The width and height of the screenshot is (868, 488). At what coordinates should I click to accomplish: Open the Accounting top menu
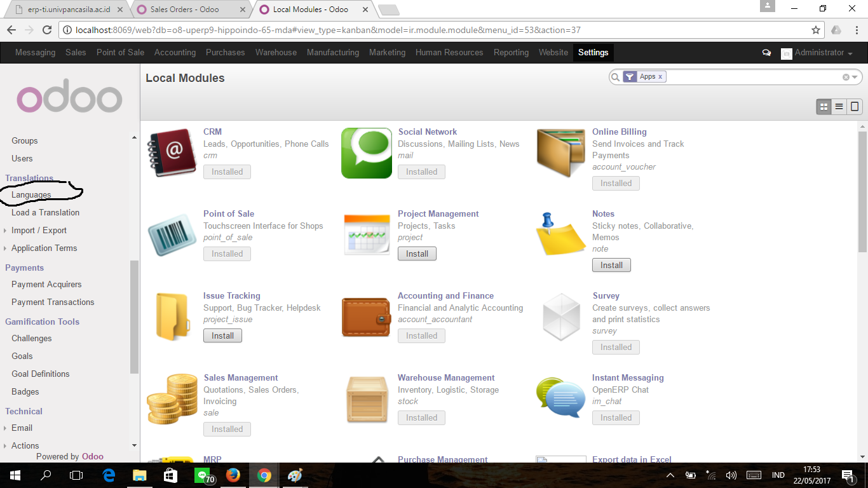click(x=175, y=53)
